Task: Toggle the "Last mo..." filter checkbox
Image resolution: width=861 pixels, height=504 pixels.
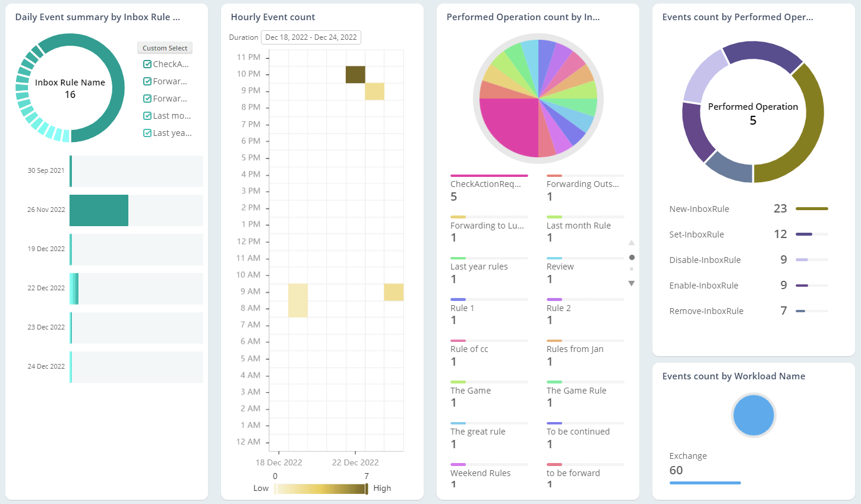Action: pyautogui.click(x=147, y=115)
